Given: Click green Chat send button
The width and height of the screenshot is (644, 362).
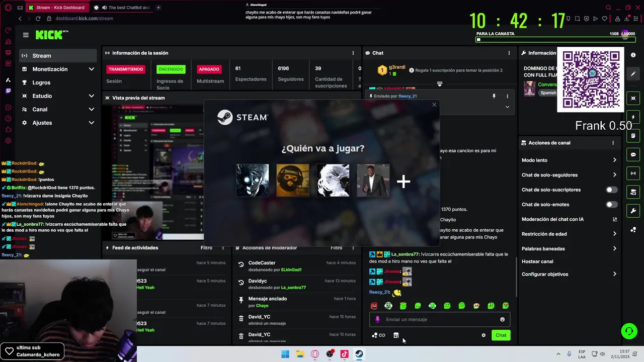Looking at the screenshot, I should pyautogui.click(x=501, y=335).
